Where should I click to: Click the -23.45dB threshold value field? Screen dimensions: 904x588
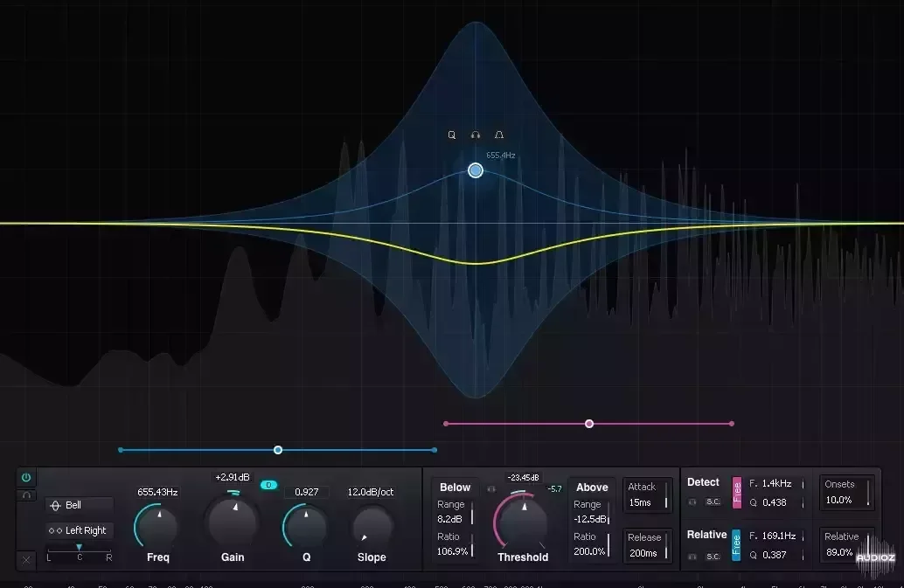pyautogui.click(x=523, y=477)
